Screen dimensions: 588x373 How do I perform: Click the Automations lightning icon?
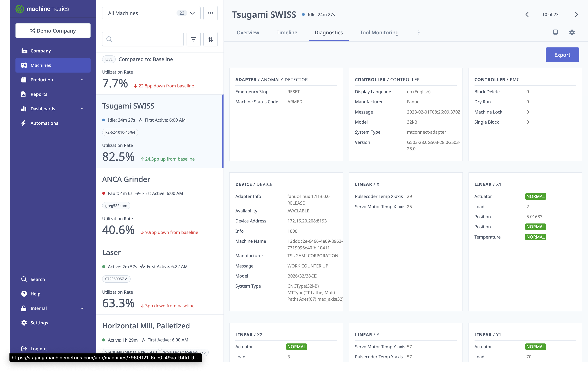[24, 123]
